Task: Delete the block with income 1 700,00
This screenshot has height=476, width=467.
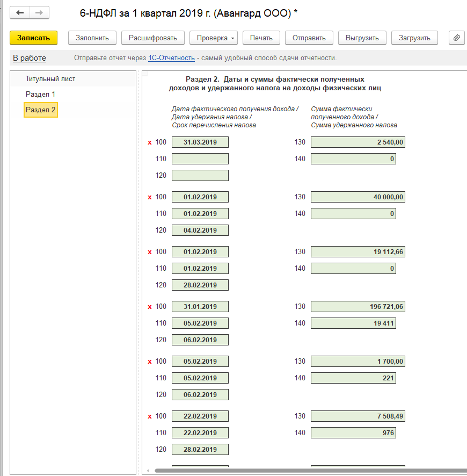Action: [x=150, y=362]
